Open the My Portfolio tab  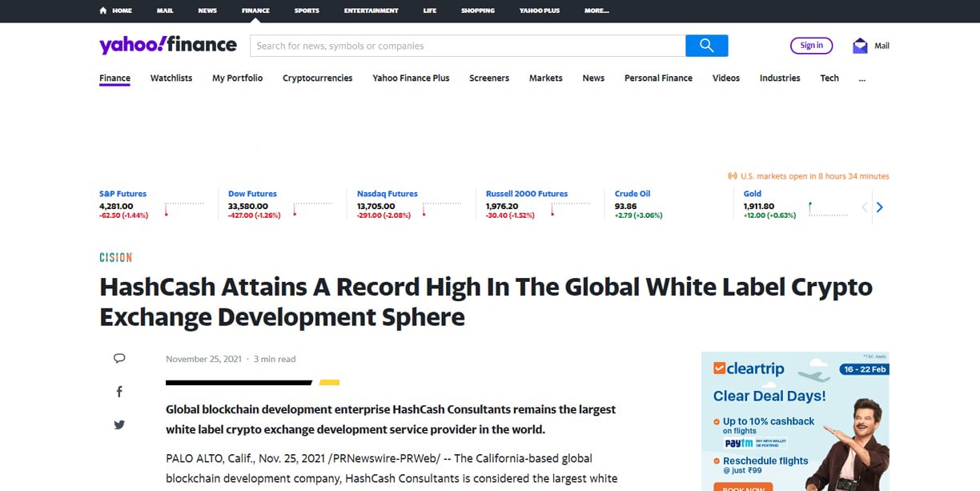(237, 78)
